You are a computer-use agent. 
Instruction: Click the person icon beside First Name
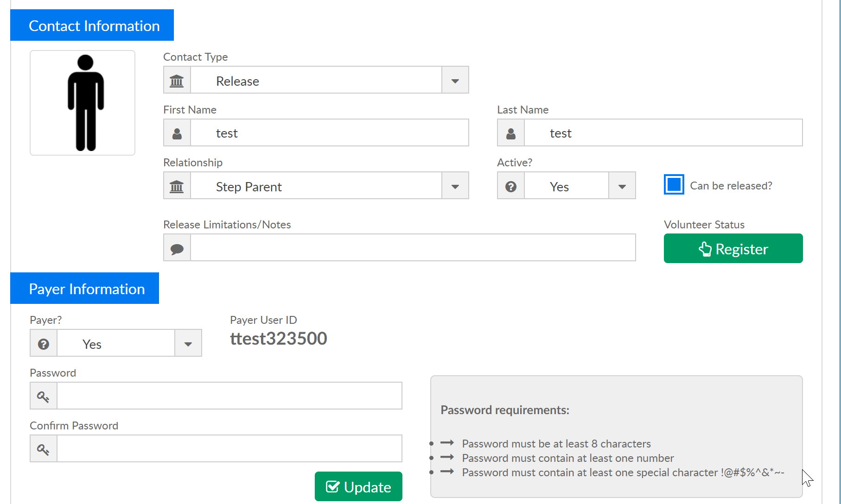(177, 133)
